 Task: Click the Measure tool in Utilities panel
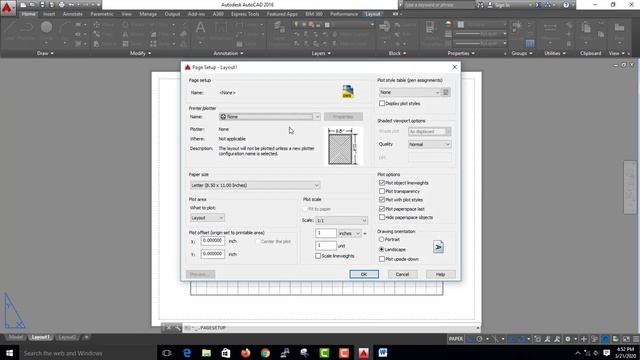550,28
